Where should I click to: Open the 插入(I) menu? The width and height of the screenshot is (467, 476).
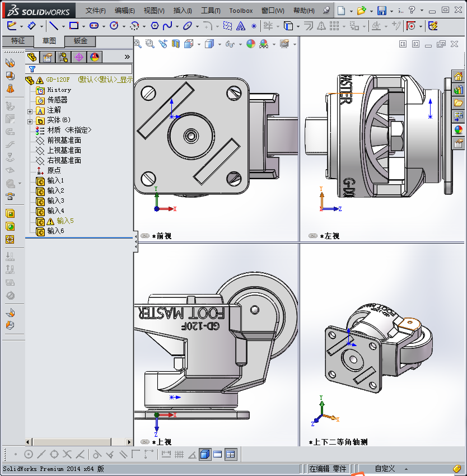[183, 11]
